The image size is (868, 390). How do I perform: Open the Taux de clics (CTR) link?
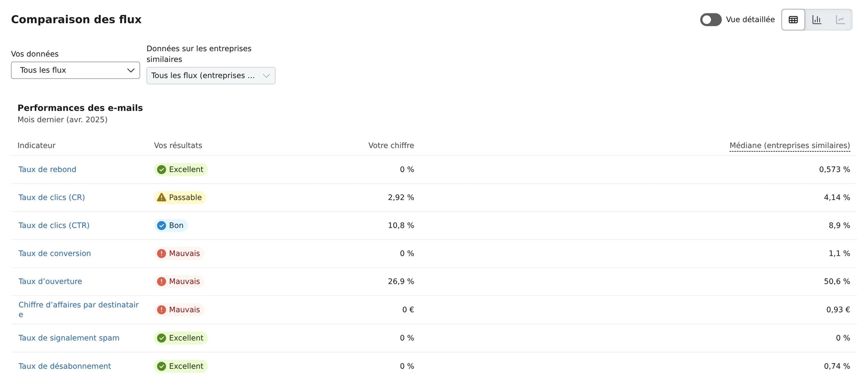[x=54, y=225]
